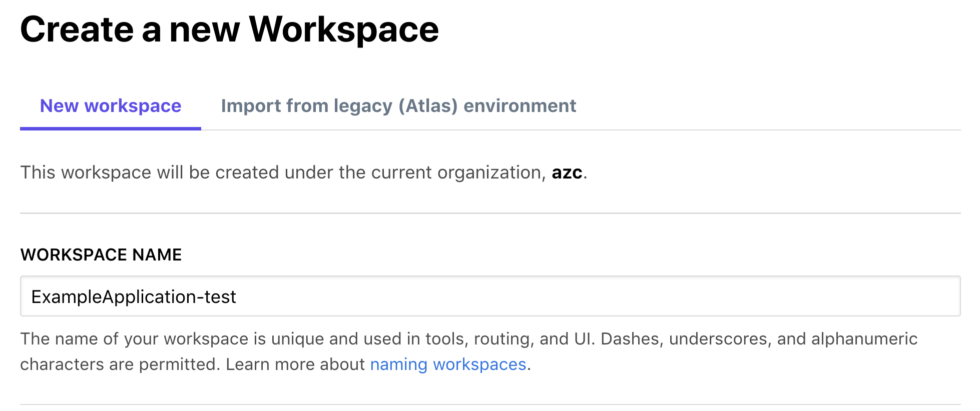Click the bold azc organization name
Image resolution: width=980 pixels, height=411 pixels.
coord(567,172)
